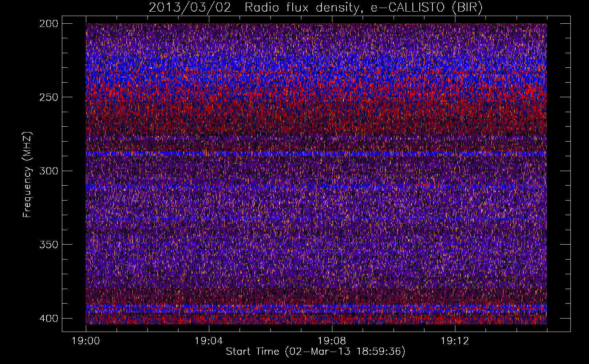Click the '19:08' time tick label
This screenshot has height=364, width=589.
(332, 341)
